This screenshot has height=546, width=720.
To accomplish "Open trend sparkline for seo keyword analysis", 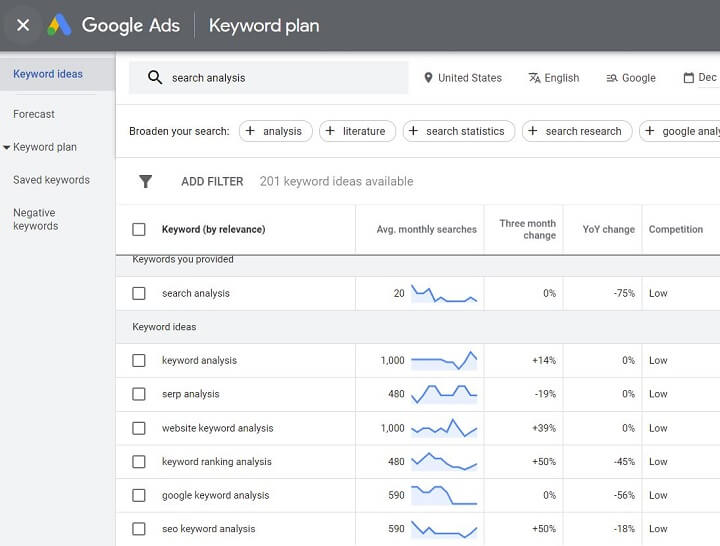I will pyautogui.click(x=444, y=529).
